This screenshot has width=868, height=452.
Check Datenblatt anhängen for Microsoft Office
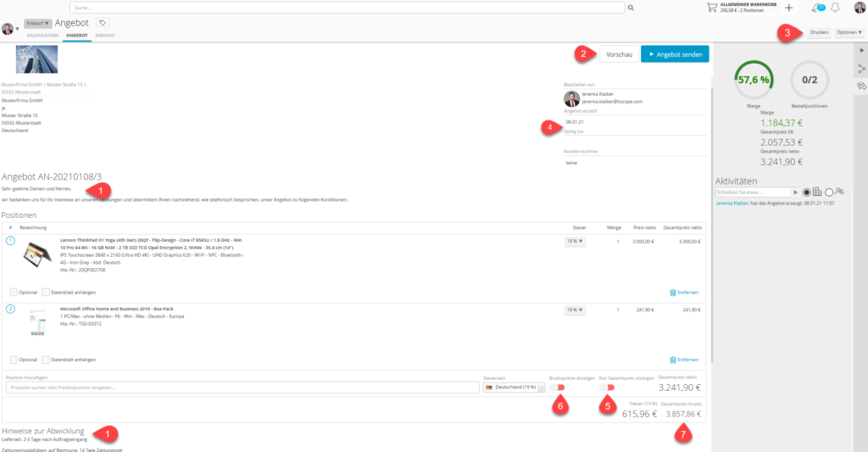46,360
